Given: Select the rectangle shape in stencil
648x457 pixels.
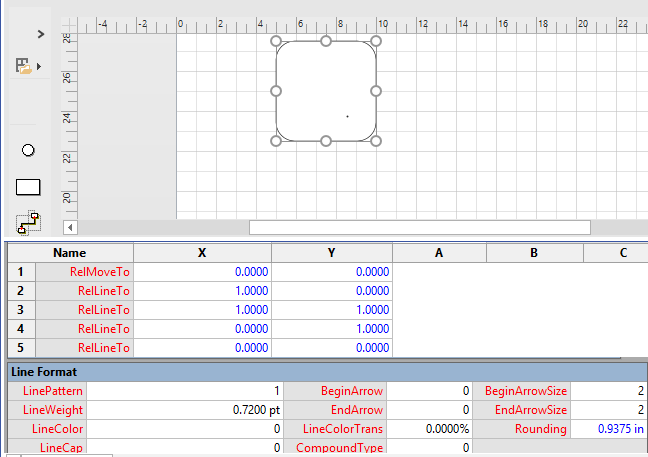Looking at the screenshot, I should [28, 187].
